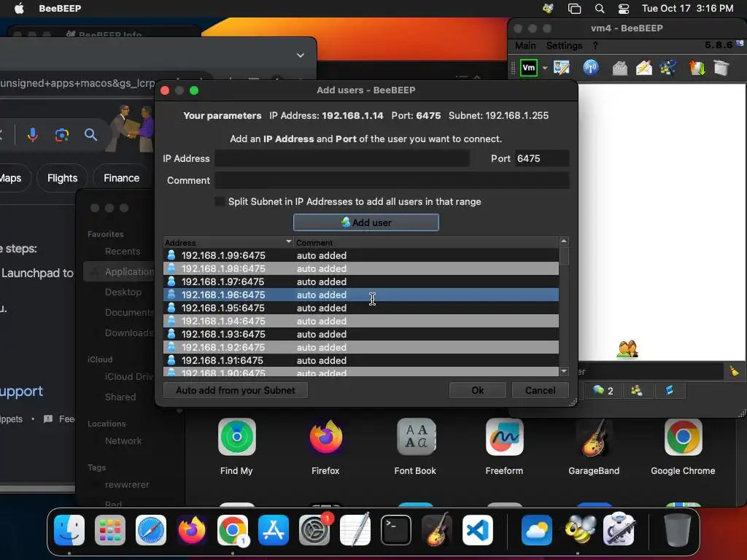Click the Vm user status avatar in BeeBEEP toolbar
747x560 pixels.
528,68
